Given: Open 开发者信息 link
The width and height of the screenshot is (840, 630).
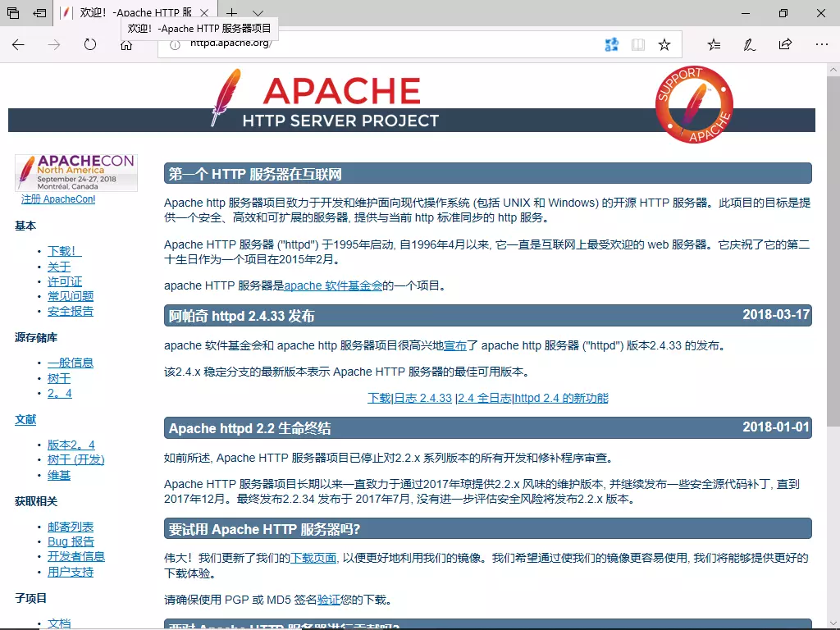Looking at the screenshot, I should tap(76, 557).
